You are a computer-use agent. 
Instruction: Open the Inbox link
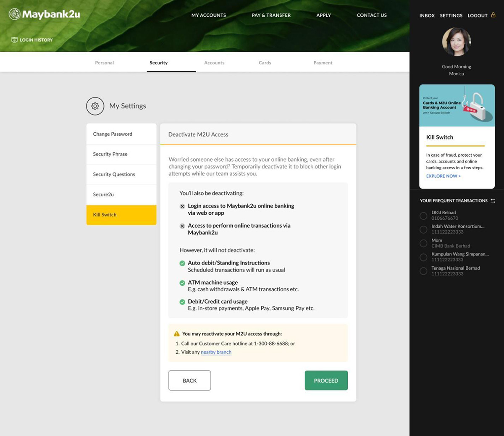427,16
